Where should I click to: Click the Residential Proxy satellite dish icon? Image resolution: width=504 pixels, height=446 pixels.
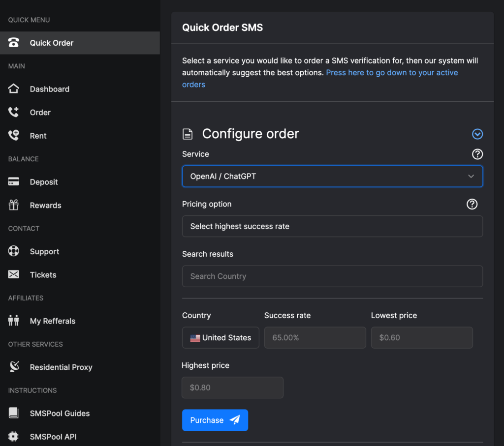(14, 367)
